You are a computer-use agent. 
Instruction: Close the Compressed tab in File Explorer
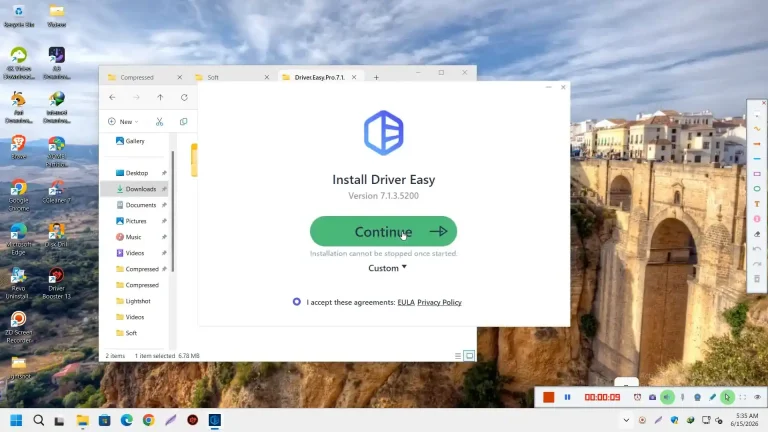pyautogui.click(x=180, y=77)
